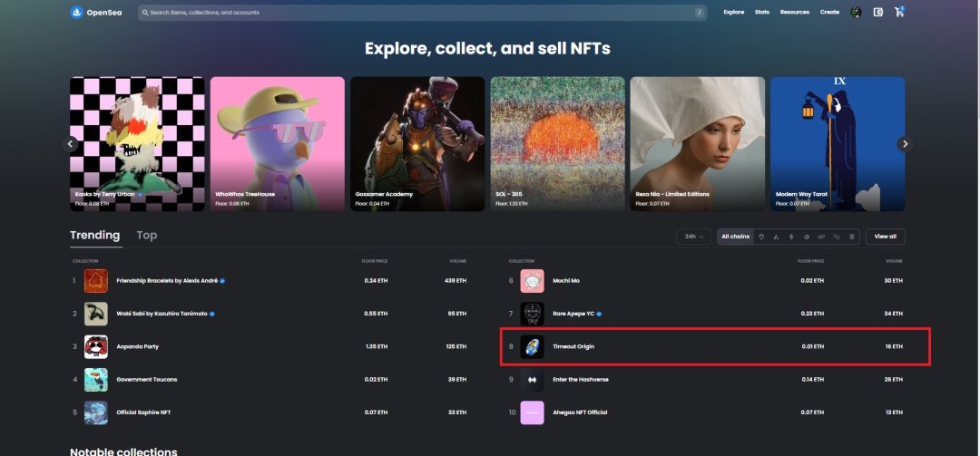
Task: Click the search items and collections field
Action: coord(423,13)
